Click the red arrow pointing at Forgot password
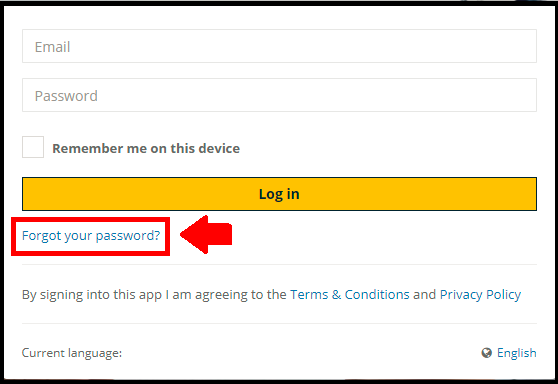558x384 pixels. click(206, 235)
